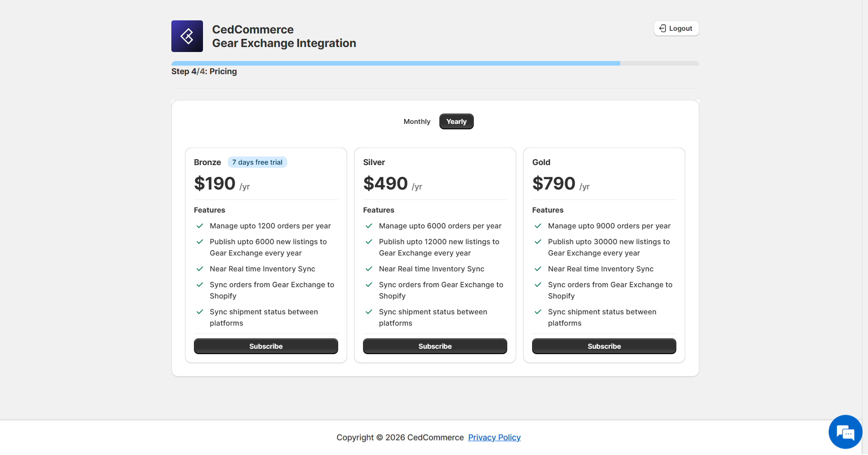This screenshot has height=455, width=868.
Task: Click the CedCommerce logo icon
Action: pyautogui.click(x=187, y=36)
